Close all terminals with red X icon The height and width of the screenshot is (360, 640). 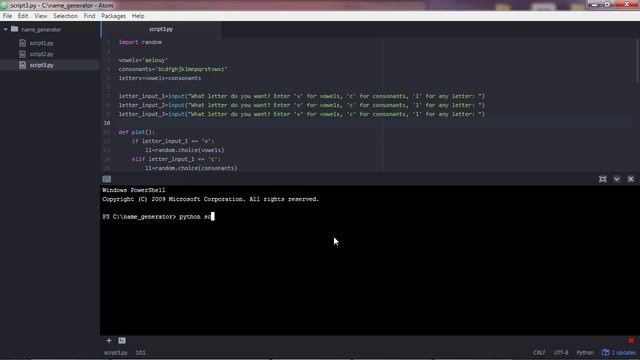point(631,340)
